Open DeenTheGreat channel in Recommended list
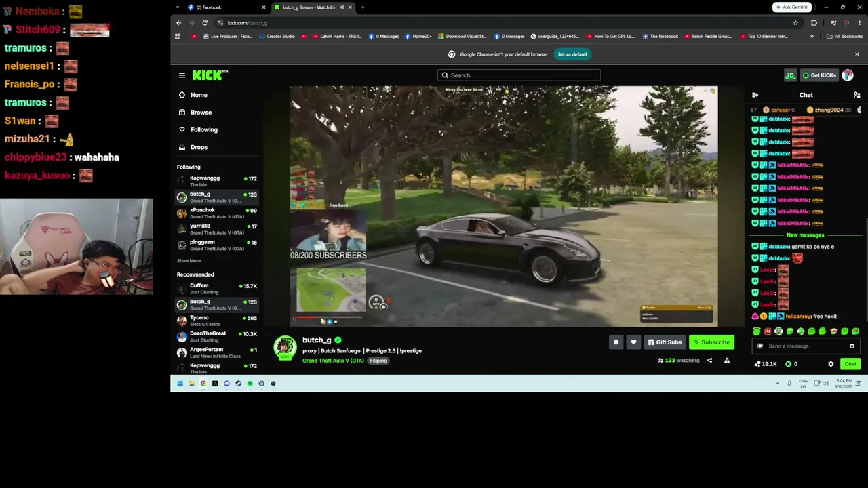The width and height of the screenshot is (868, 488). pos(217,336)
